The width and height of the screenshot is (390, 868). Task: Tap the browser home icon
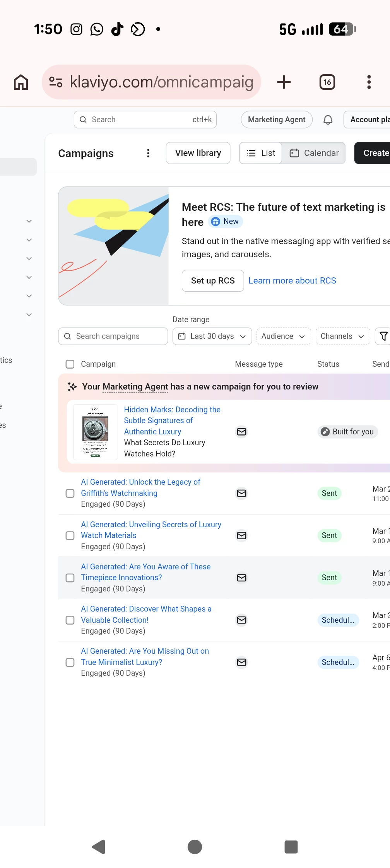tap(21, 82)
